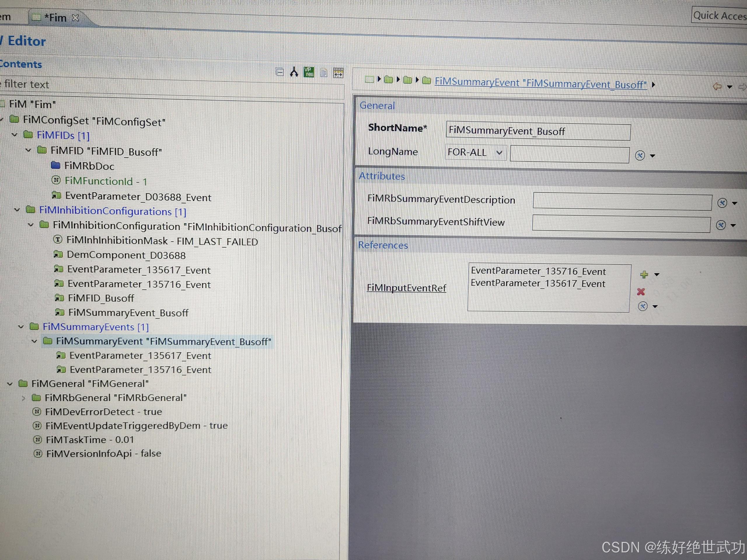Screen dimensions: 747x560
Task: Switch to the *Fim editor tab
Action: (55, 17)
